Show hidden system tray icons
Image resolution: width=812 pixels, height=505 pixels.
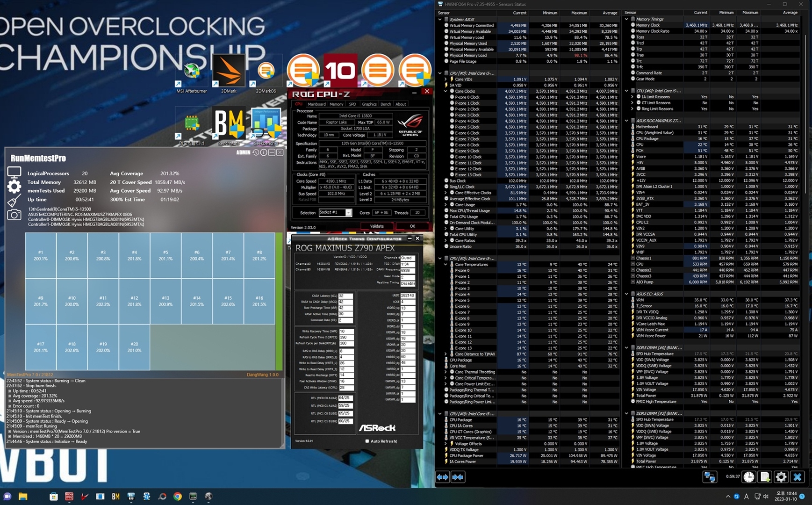point(728,497)
